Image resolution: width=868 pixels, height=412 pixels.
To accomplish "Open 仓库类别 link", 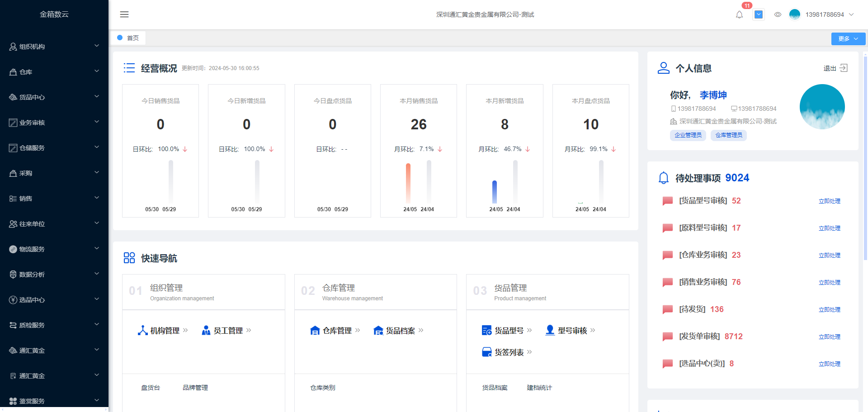I will (x=323, y=388).
